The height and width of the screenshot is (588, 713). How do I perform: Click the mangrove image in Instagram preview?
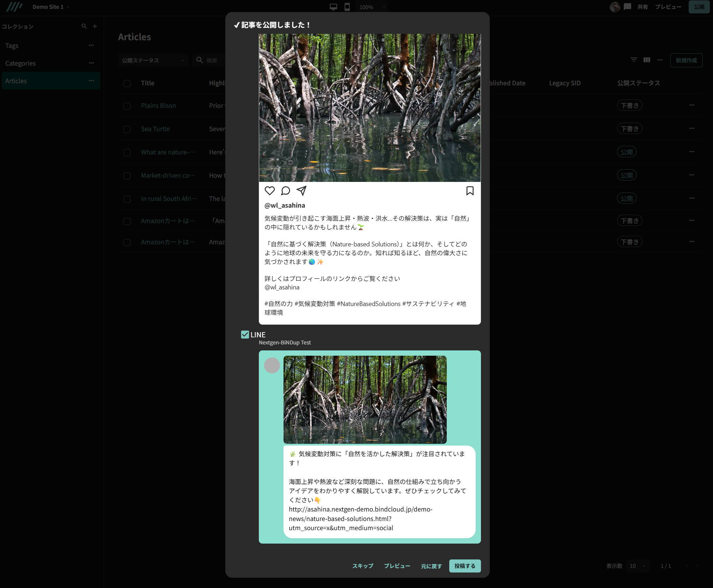coord(370,108)
